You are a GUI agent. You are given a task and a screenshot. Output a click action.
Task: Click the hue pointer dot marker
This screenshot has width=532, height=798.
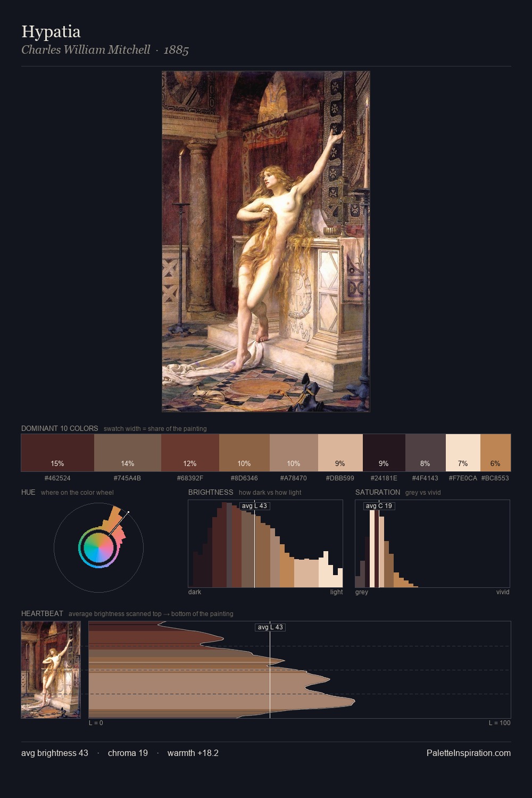coord(128,512)
